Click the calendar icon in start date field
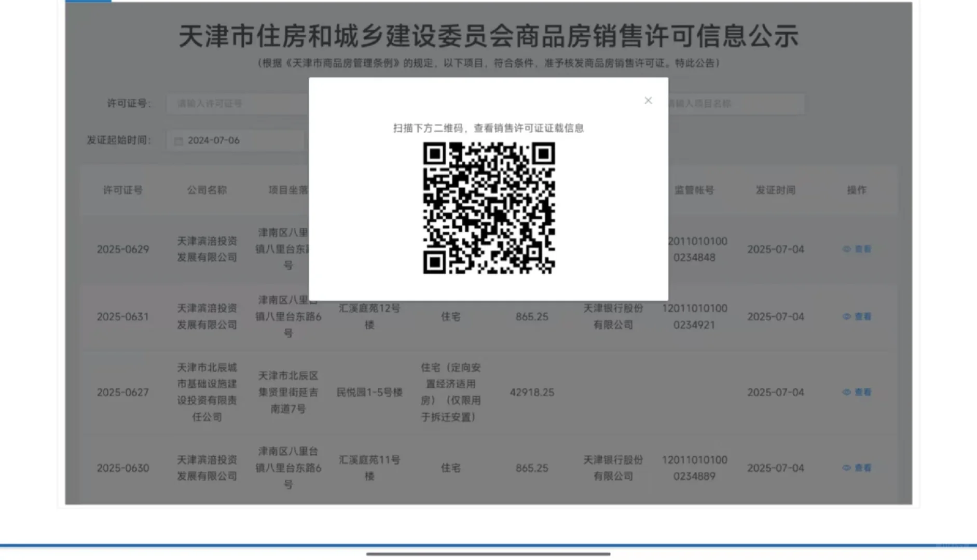Screen dimensions: 977x560 click(x=178, y=141)
